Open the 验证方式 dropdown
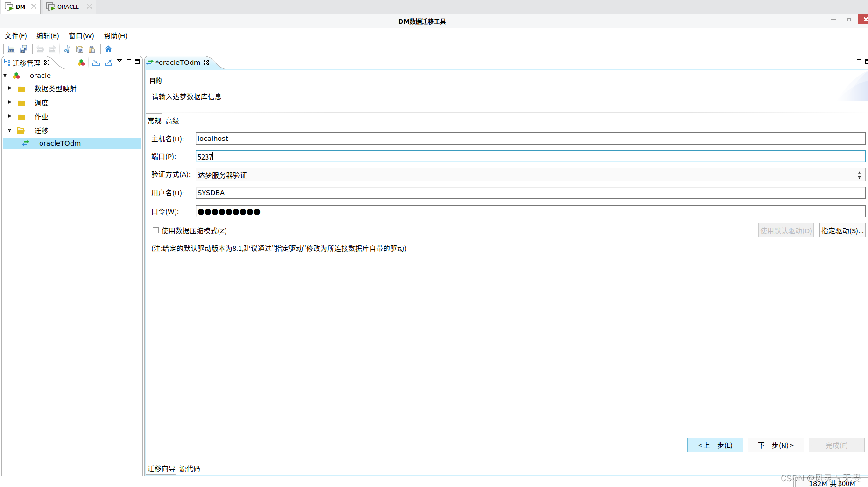 pyautogui.click(x=530, y=175)
